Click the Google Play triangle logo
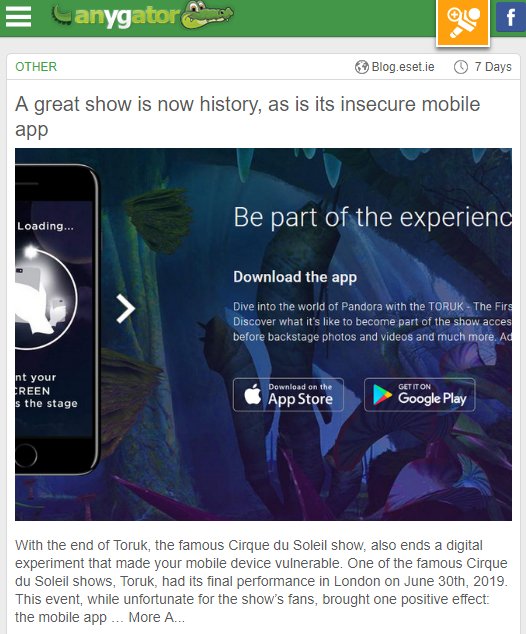This screenshot has height=634, width=526. point(382,395)
